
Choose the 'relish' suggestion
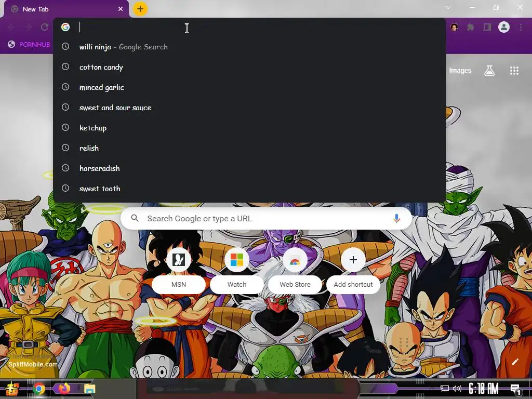249,148
